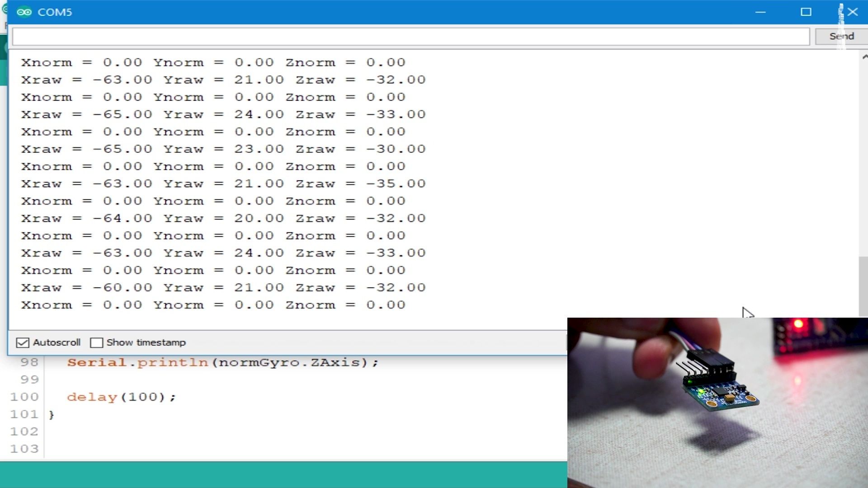This screenshot has width=868, height=488.
Task: Toggle Autoscroll by clicking its label text
Action: (x=57, y=343)
